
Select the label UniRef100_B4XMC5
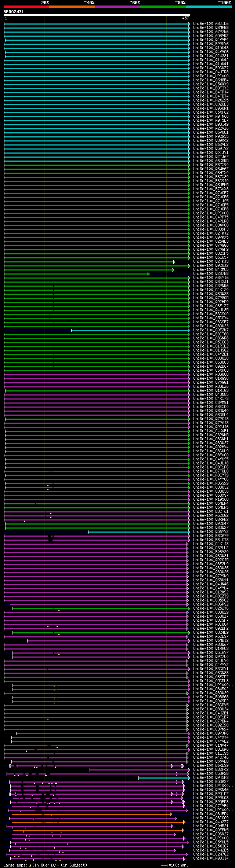[x=211, y=270]
